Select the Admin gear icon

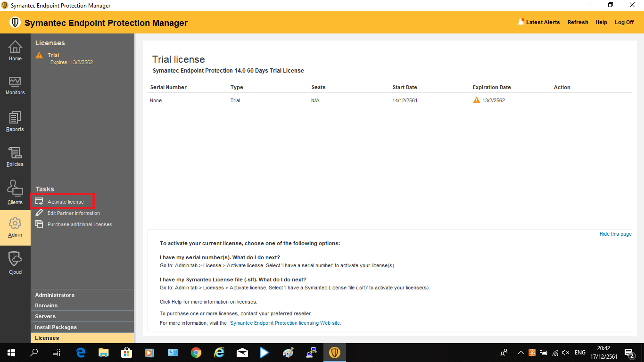15,223
